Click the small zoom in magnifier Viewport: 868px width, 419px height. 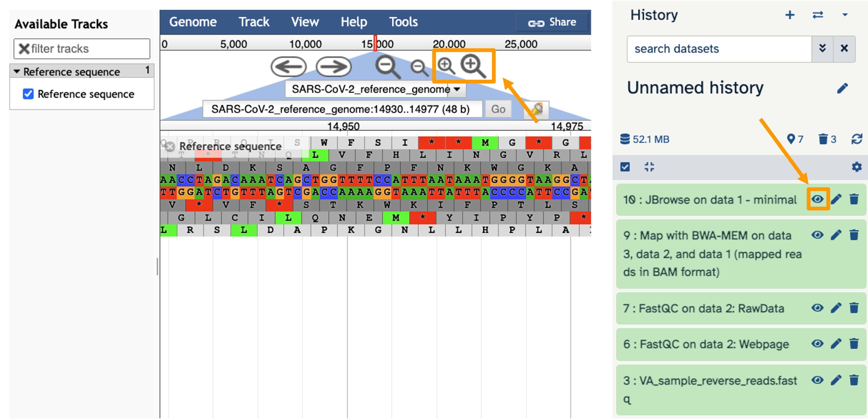point(446,66)
